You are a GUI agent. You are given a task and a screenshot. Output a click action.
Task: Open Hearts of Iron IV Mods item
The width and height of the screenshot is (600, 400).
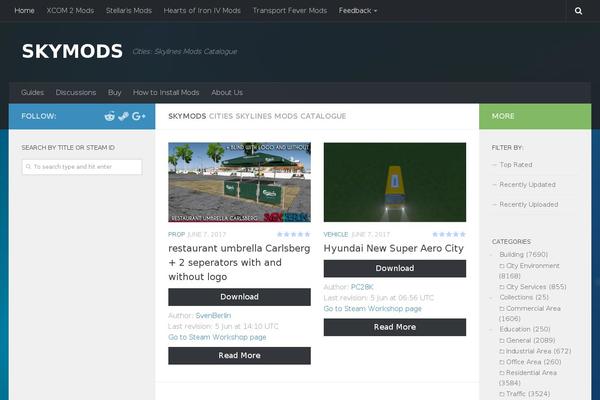coord(202,11)
